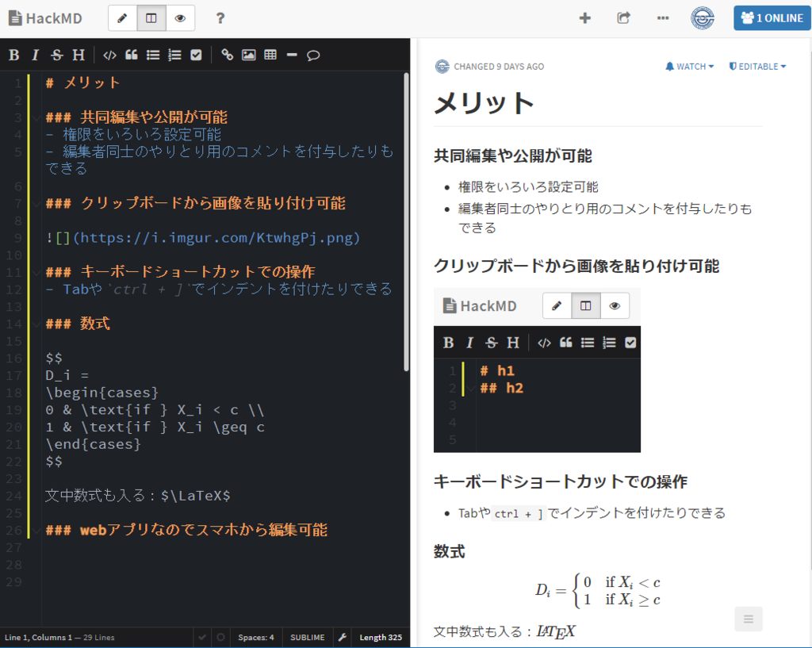Switch to split both-panes view mode
This screenshot has height=648, width=812.
point(151,19)
